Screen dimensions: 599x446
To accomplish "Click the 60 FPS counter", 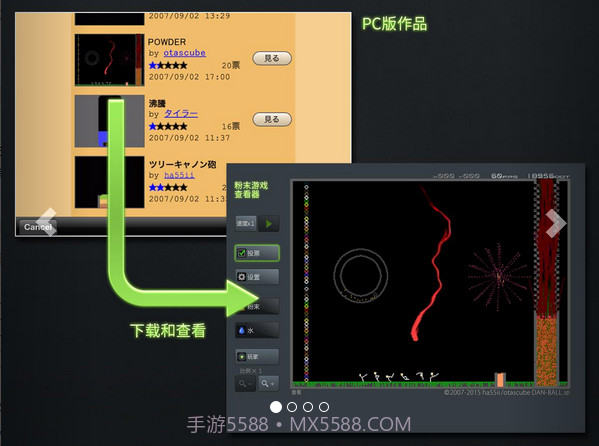I will coord(504,176).
